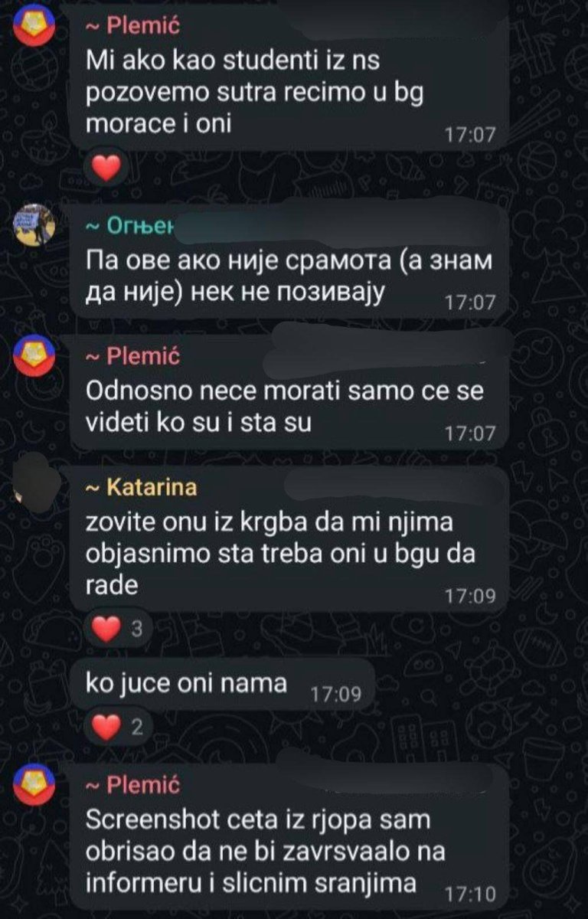Viewport: 588px width, 919px height.
Task: Tap heart reaction under 'morace i oni' message
Action: [107, 167]
